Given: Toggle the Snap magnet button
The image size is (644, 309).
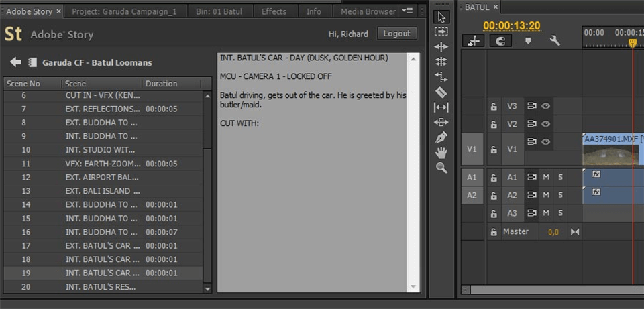Looking at the screenshot, I should tap(500, 41).
